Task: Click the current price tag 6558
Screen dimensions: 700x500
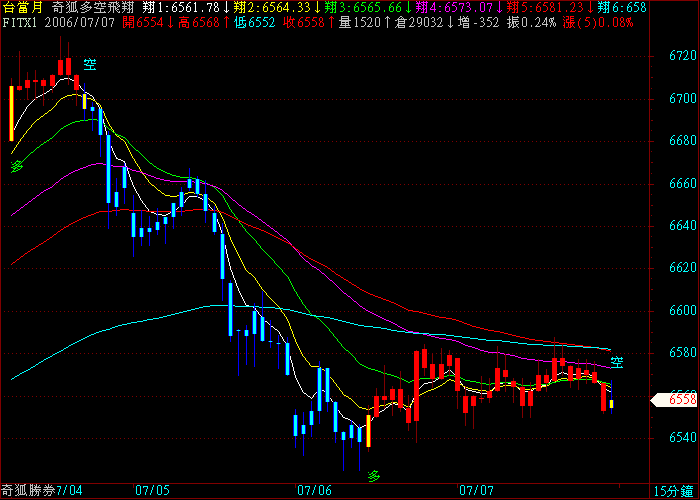Action: click(681, 399)
